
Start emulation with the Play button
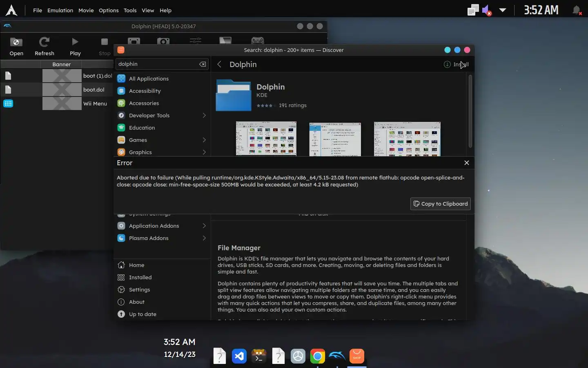pyautogui.click(x=75, y=46)
